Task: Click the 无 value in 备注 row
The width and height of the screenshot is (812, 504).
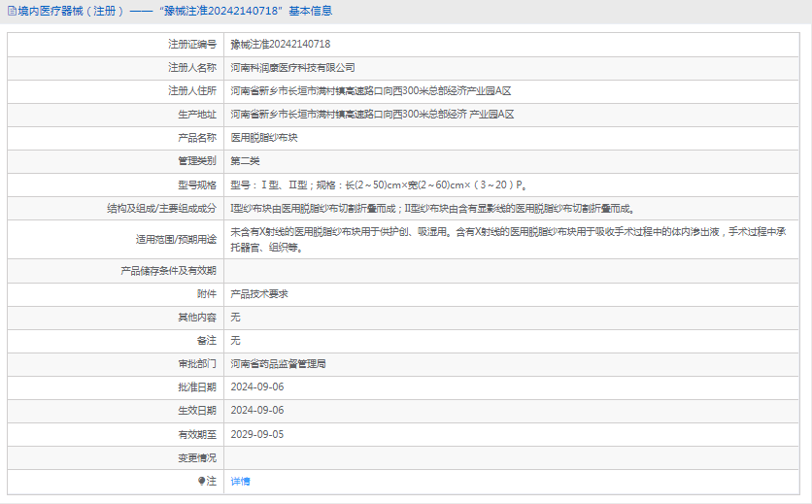Action: 235,340
